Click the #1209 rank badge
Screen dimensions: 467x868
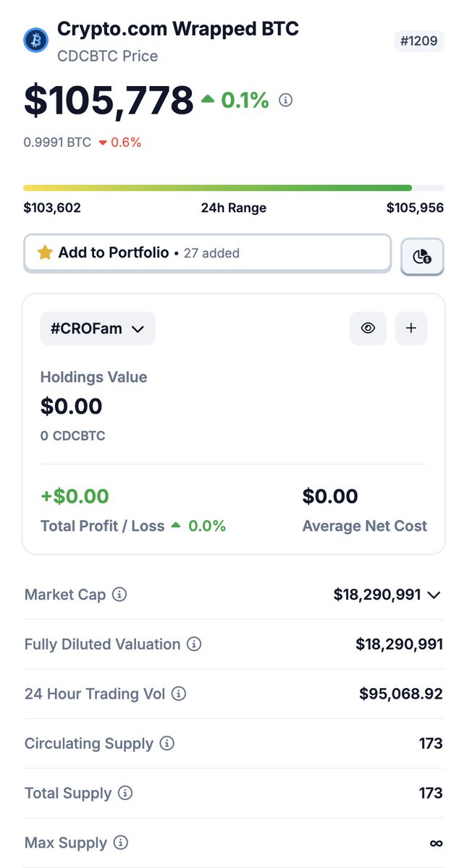pos(419,41)
